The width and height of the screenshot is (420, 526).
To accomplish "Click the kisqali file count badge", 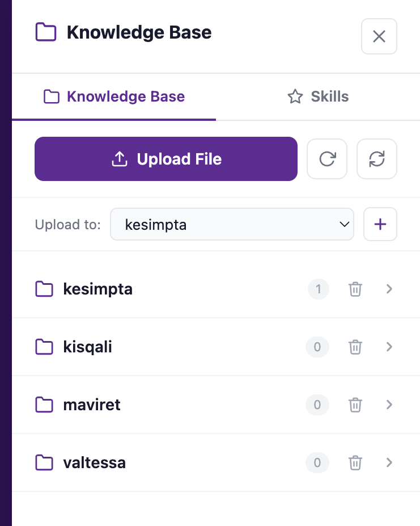I will pos(317,347).
